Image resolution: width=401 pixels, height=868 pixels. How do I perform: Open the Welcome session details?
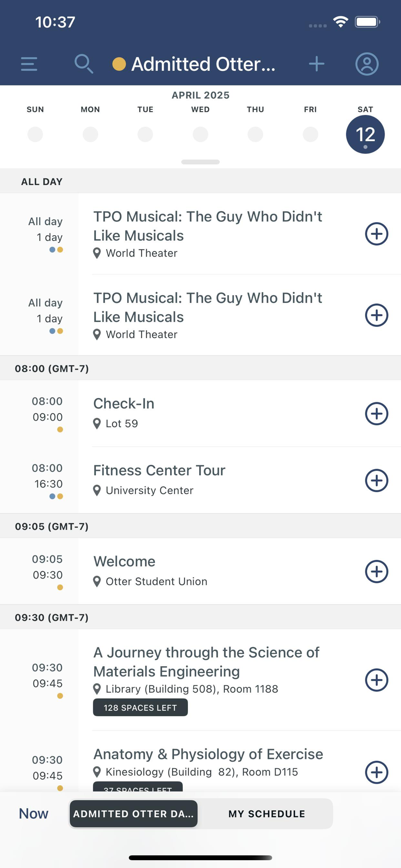[200, 571]
